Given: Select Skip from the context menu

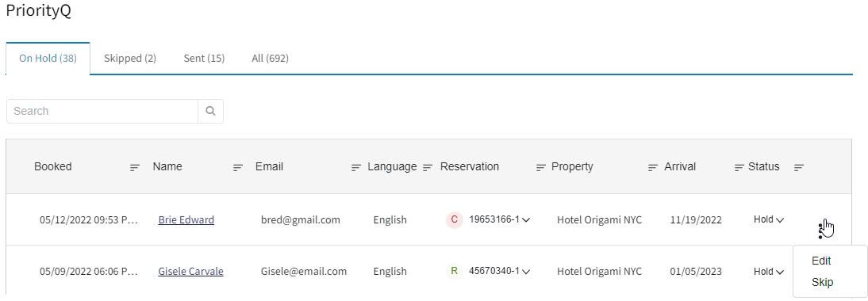Looking at the screenshot, I should point(822,282).
